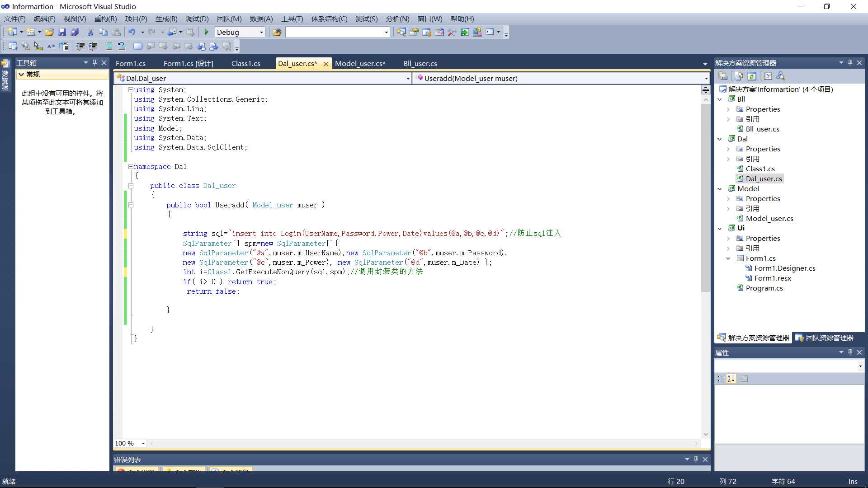Collapse the Form1.cs tree node

(728, 258)
